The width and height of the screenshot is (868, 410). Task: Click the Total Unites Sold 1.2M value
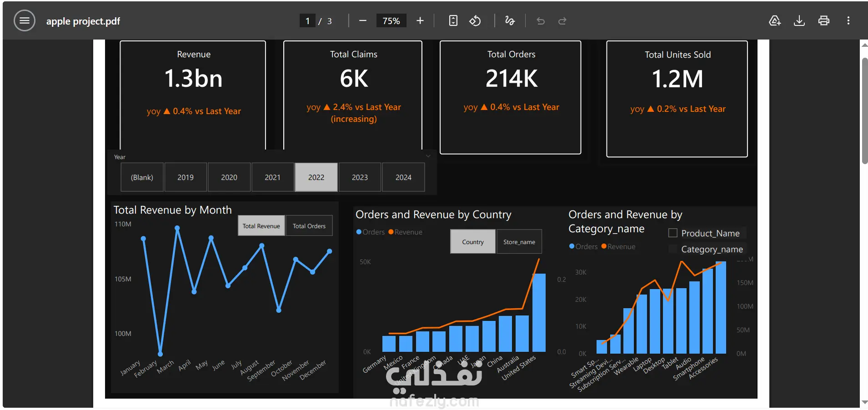(677, 79)
